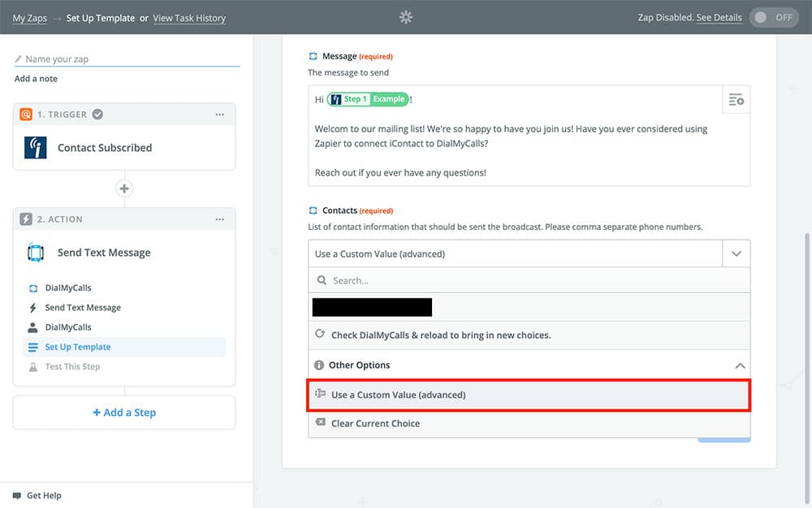The height and width of the screenshot is (508, 812).
Task: Click the Name your zap field
Action: click(x=130, y=59)
